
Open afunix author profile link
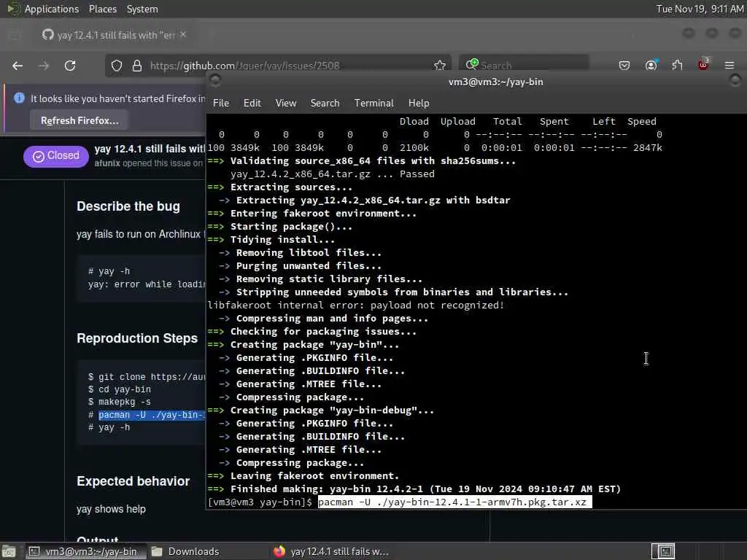(x=107, y=163)
